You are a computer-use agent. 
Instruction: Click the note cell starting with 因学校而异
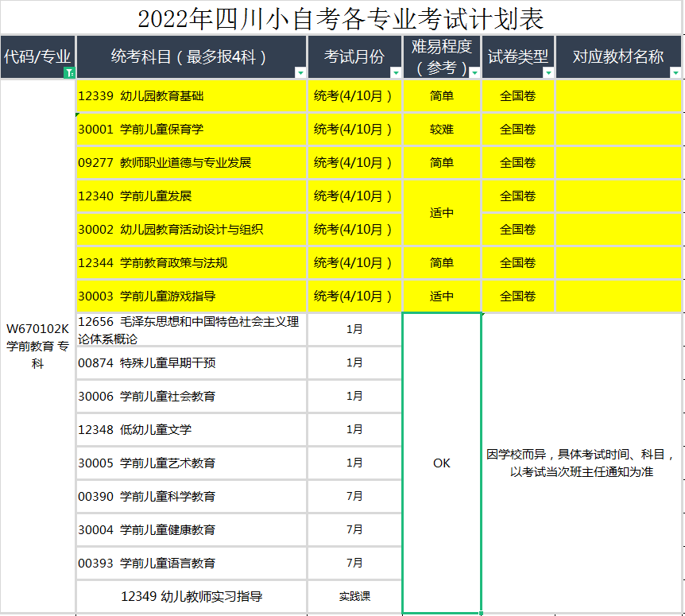click(581, 463)
